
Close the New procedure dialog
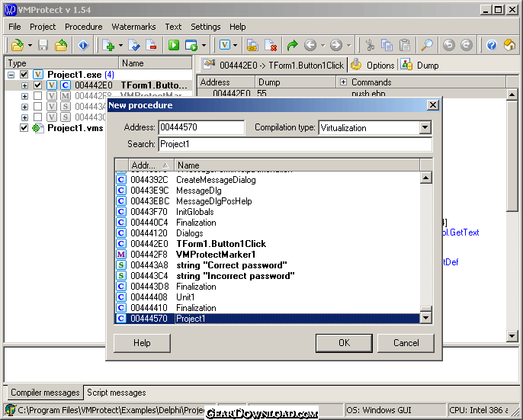[432, 105]
